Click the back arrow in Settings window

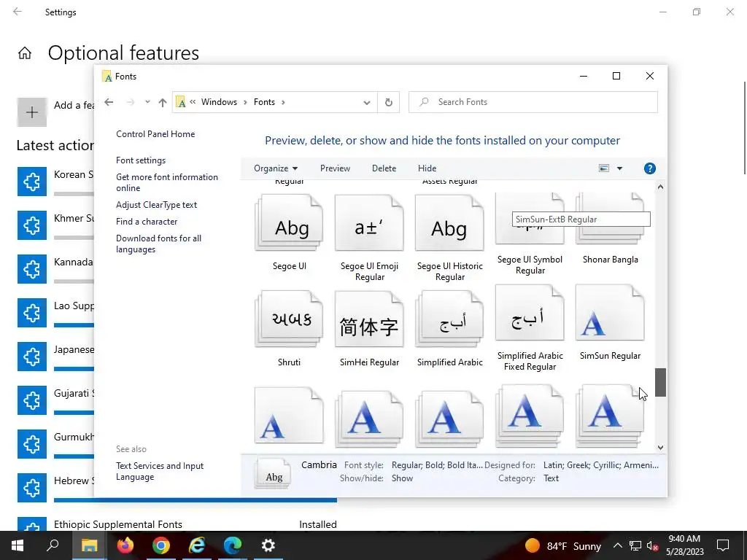tap(18, 12)
